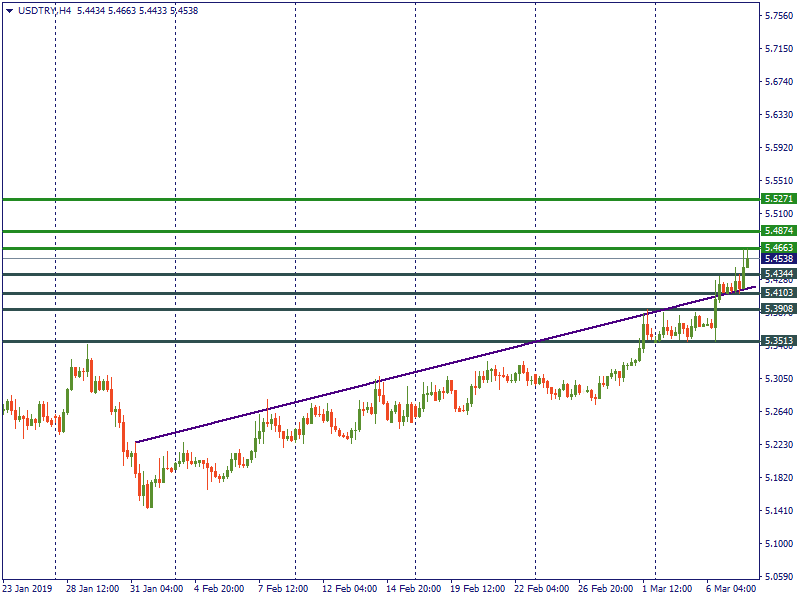
Task: Click the 5.7560 price scale value
Action: pyautogui.click(x=779, y=16)
